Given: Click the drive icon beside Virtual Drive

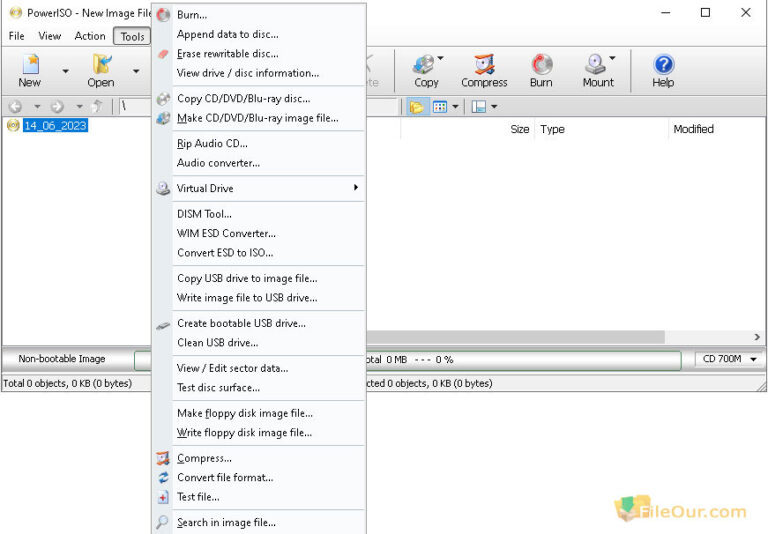Looking at the screenshot, I should pos(163,189).
